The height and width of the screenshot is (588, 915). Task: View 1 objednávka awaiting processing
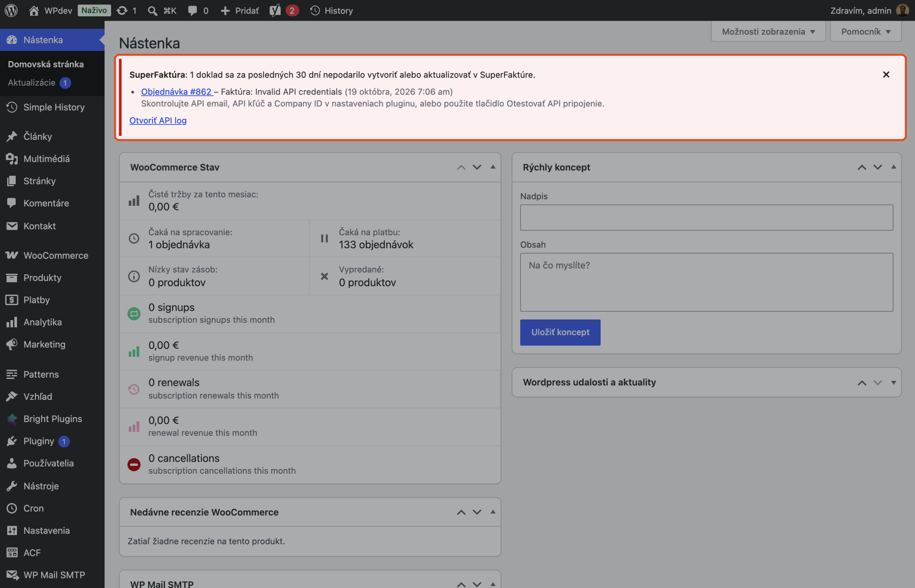(x=179, y=245)
